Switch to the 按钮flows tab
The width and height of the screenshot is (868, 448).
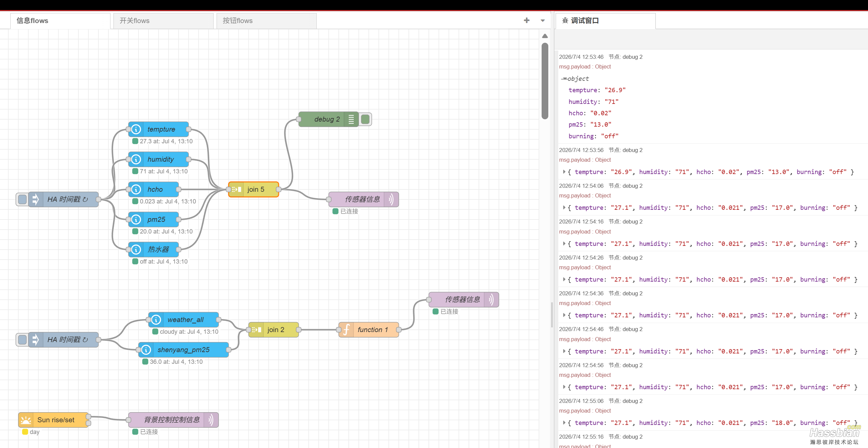pyautogui.click(x=267, y=21)
